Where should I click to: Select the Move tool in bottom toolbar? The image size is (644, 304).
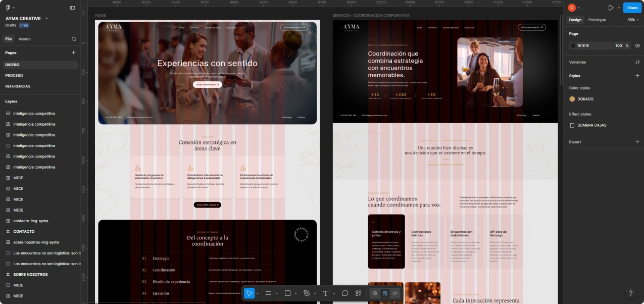coord(250,293)
